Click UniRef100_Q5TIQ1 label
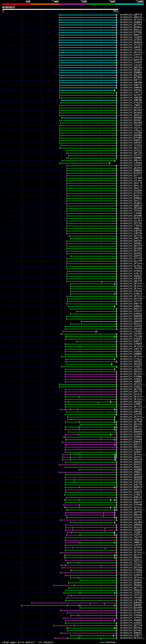 pyautogui.click(x=131, y=223)
